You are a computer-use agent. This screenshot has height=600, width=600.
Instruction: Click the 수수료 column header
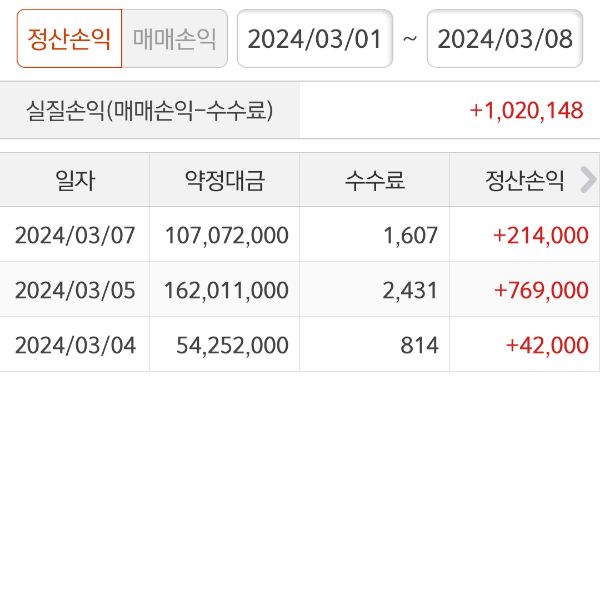click(375, 181)
